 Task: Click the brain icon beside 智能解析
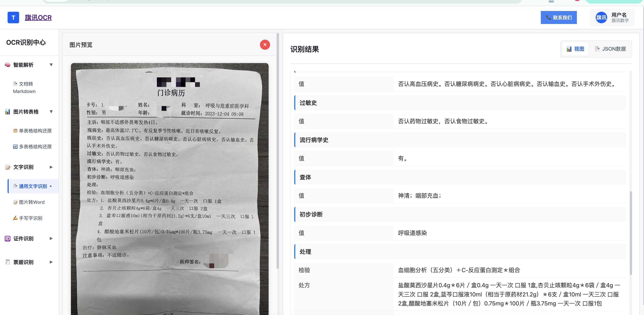coord(8,65)
